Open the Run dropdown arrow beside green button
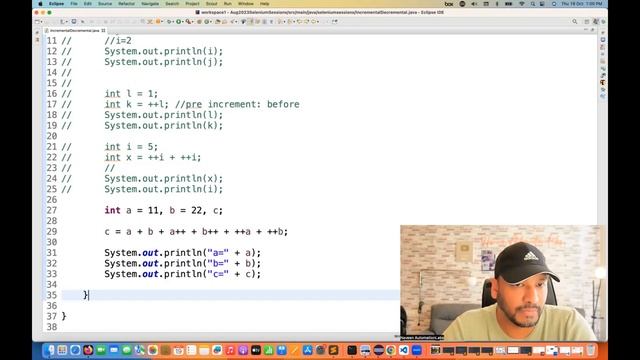Image resolution: width=640 pixels, height=360 pixels. click(183, 21)
